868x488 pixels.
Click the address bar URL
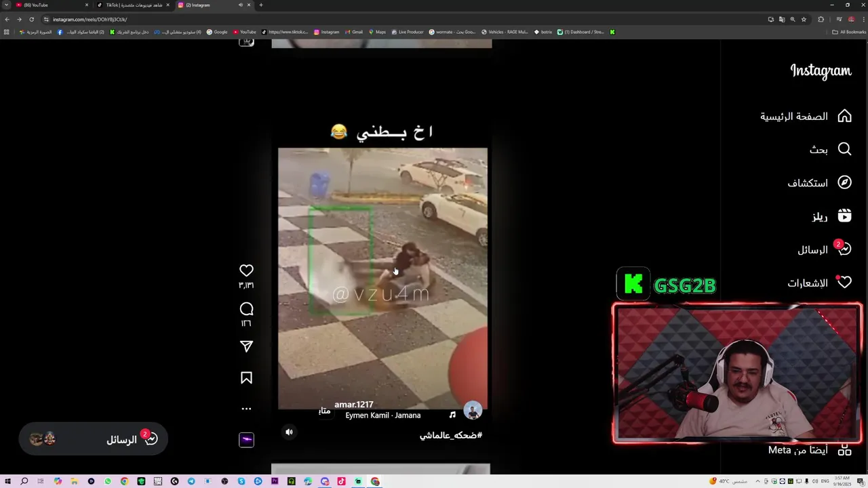pos(90,20)
